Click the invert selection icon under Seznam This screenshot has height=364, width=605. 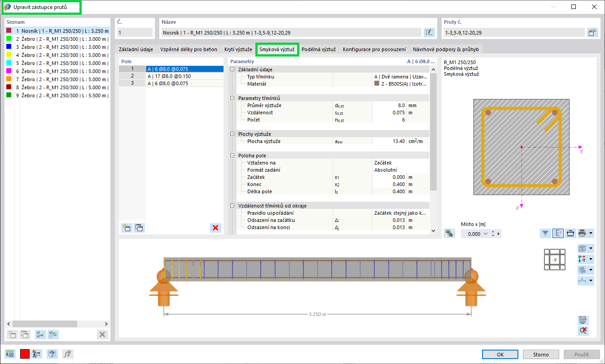[x=53, y=334]
